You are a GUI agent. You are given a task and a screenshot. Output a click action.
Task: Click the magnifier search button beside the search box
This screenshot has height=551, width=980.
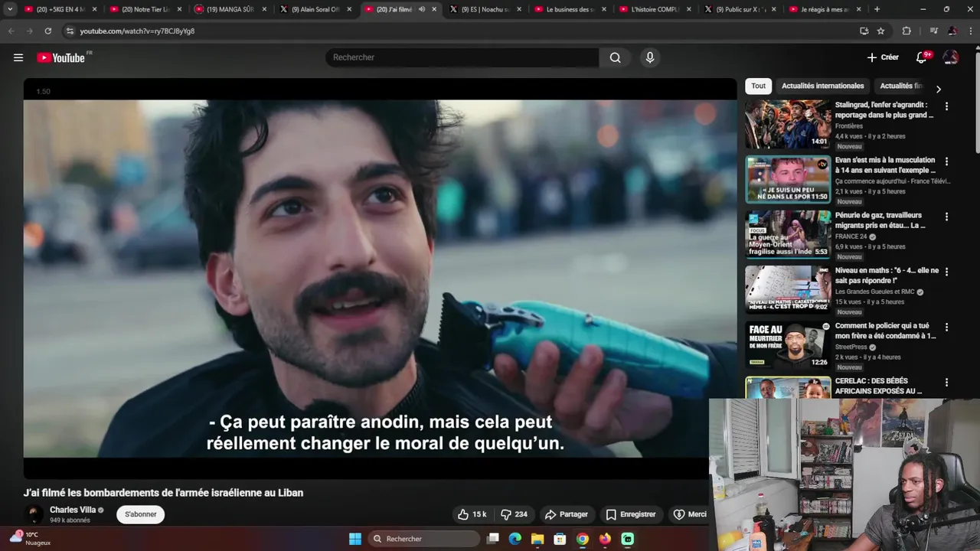(615, 57)
